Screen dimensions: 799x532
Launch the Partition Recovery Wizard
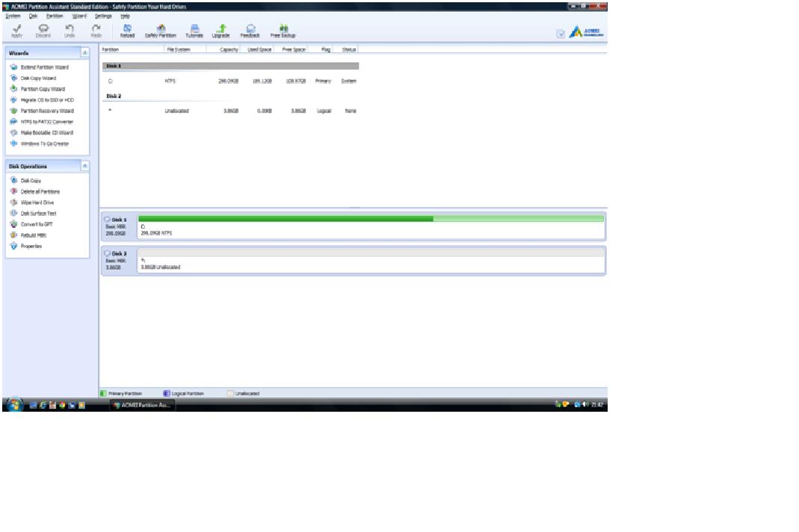coord(43,111)
